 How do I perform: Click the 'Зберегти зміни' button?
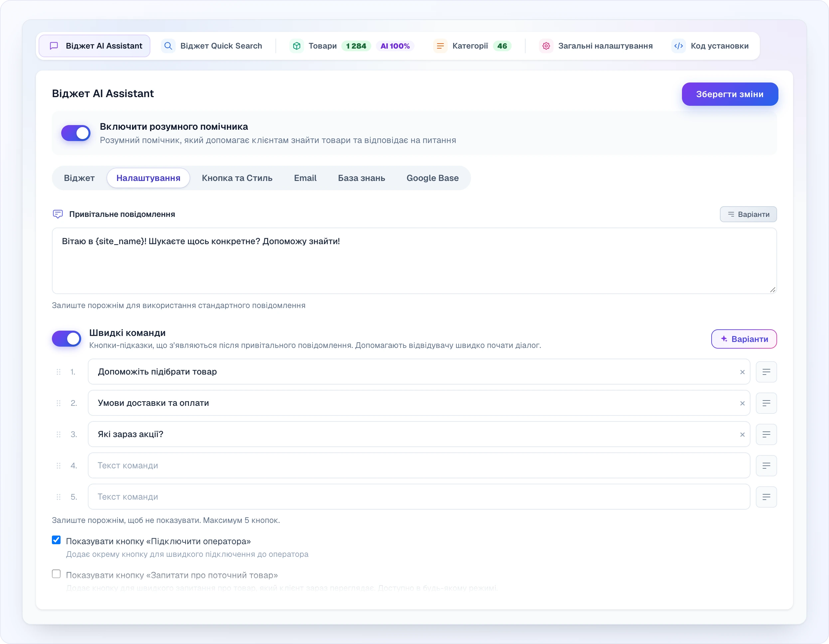(x=730, y=94)
